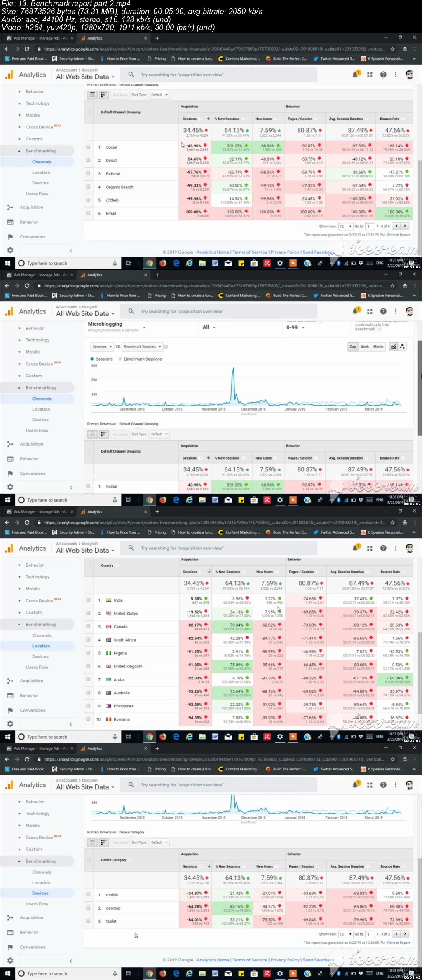The width and height of the screenshot is (422, 980).
Task: Open Analytics three-dot menu in 10:35 PM frame
Action: (396, 75)
